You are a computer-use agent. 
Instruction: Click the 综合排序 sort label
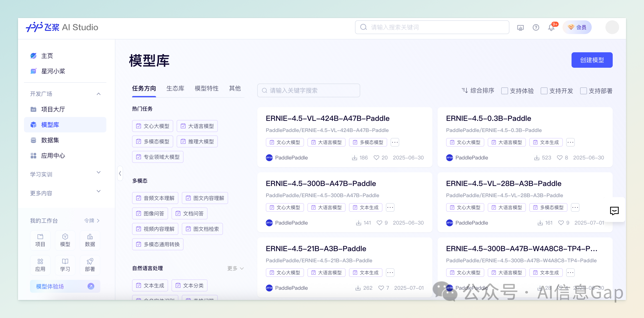click(x=482, y=90)
